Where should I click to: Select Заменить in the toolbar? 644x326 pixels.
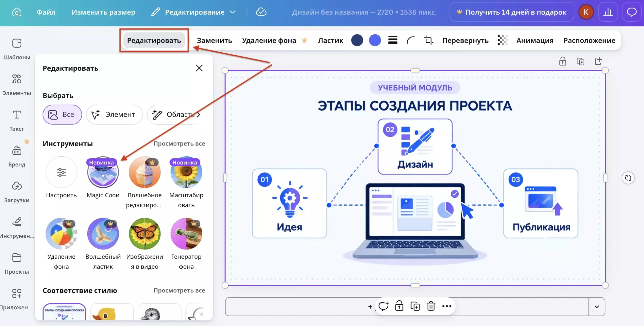pos(214,40)
